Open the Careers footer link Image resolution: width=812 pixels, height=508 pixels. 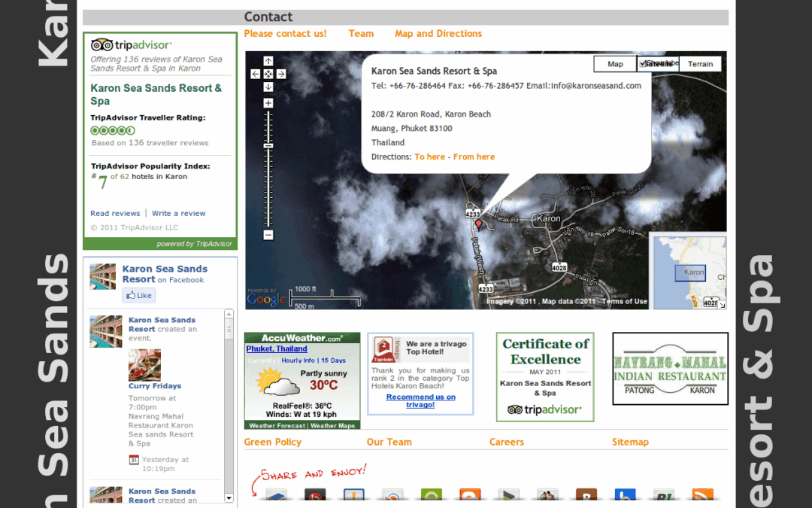click(x=507, y=443)
